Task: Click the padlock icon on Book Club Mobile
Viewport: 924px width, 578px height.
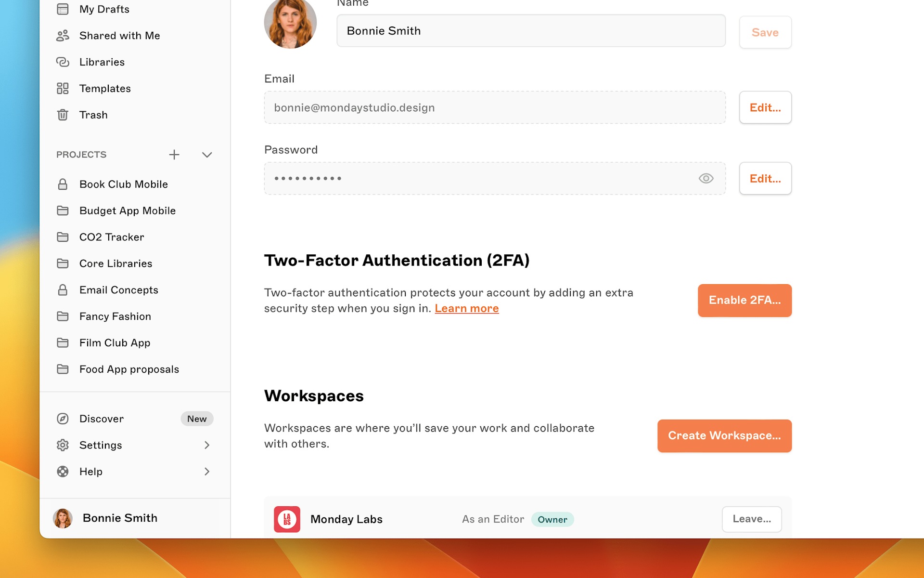Action: [63, 184]
